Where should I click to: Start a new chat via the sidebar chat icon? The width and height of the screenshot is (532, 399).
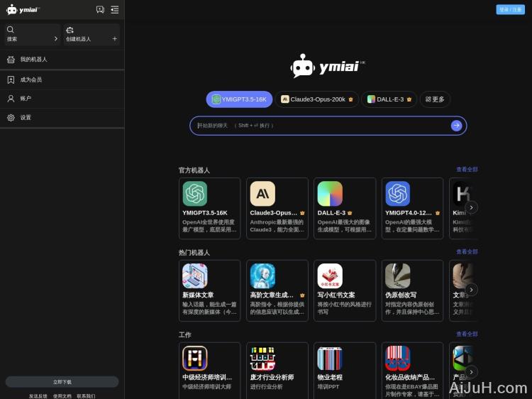coord(100,9)
